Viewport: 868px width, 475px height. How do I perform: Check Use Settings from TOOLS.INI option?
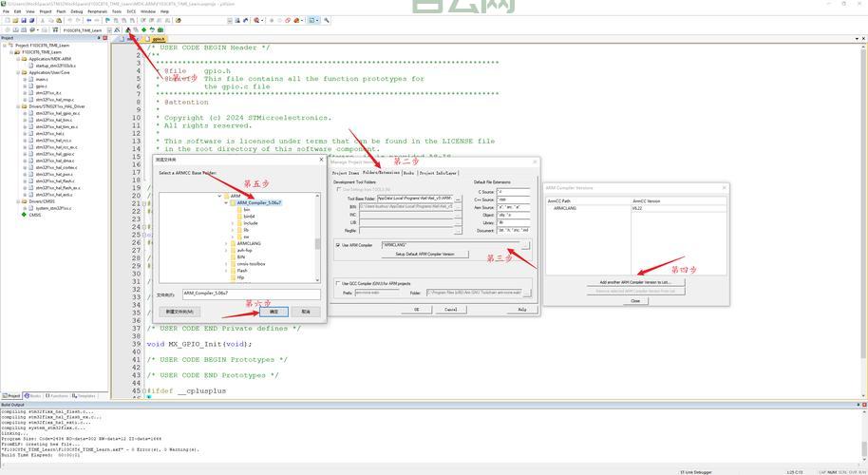click(338, 189)
